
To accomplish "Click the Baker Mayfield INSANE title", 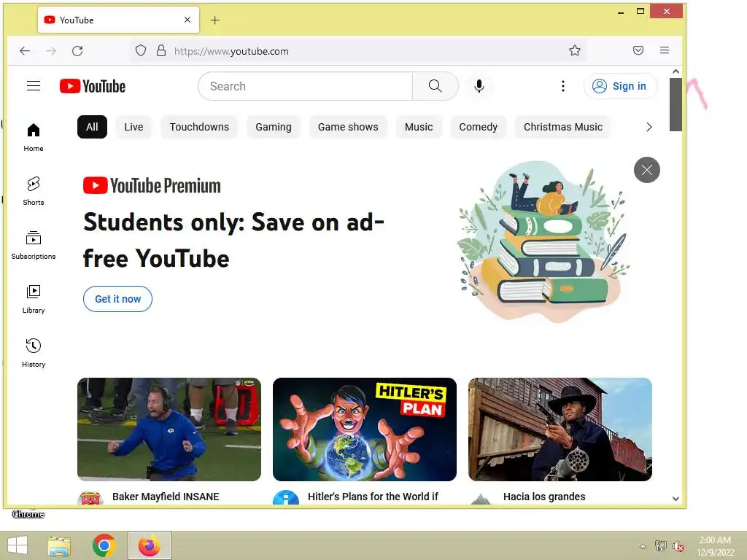I will pyautogui.click(x=166, y=497).
